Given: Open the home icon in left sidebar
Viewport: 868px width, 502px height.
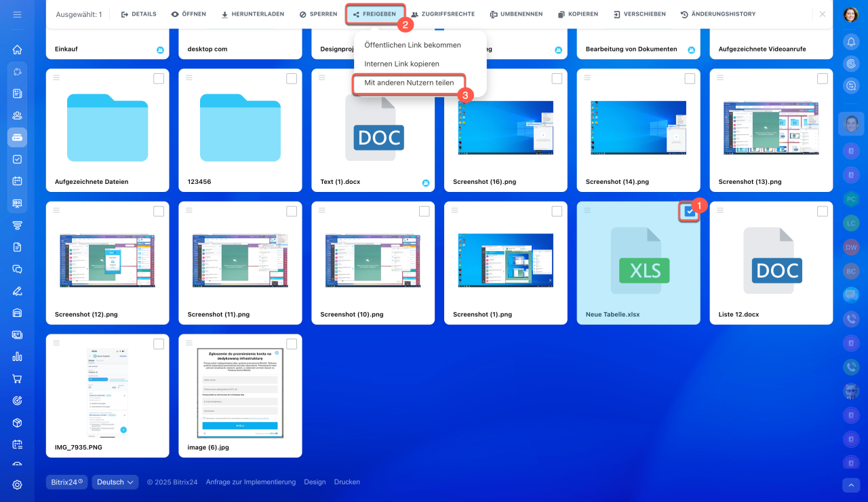Looking at the screenshot, I should (18, 50).
